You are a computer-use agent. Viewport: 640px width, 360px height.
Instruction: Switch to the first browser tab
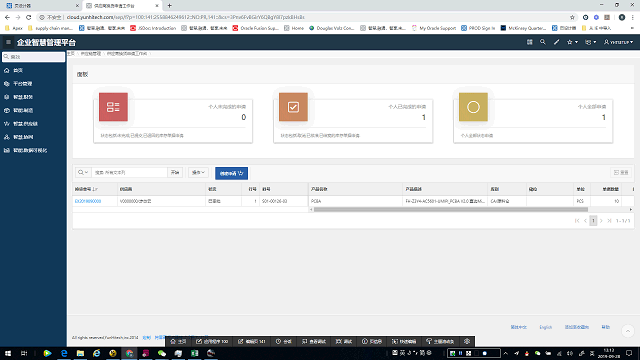[x=41, y=6]
